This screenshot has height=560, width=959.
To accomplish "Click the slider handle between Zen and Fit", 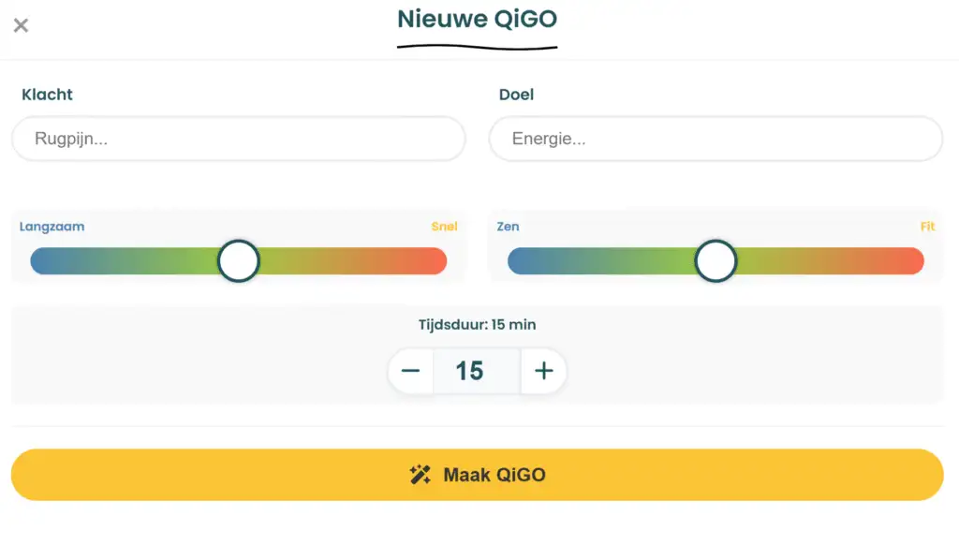I will coord(715,260).
